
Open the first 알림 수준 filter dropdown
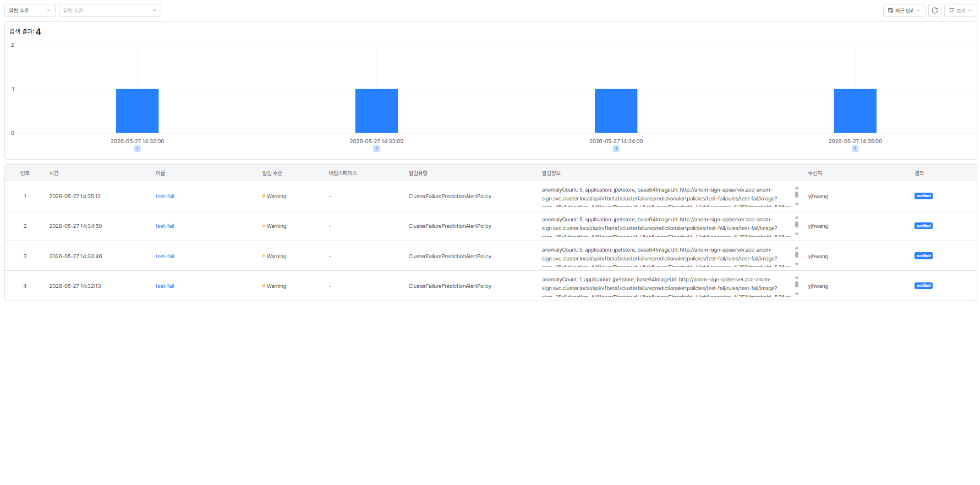point(30,10)
